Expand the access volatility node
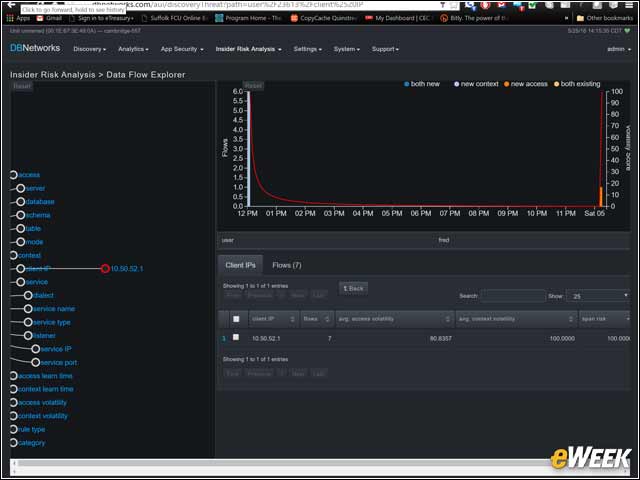Image resolution: width=640 pixels, height=480 pixels. pos(14,403)
